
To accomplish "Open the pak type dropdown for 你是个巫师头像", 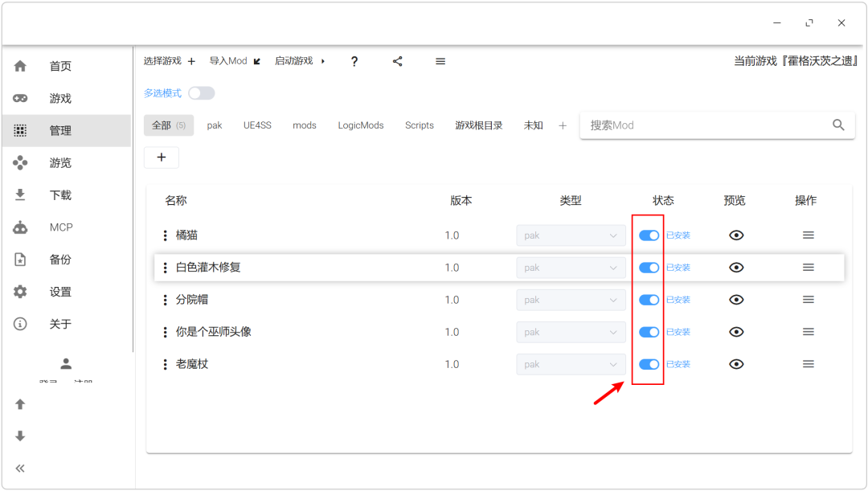I will 571,332.
